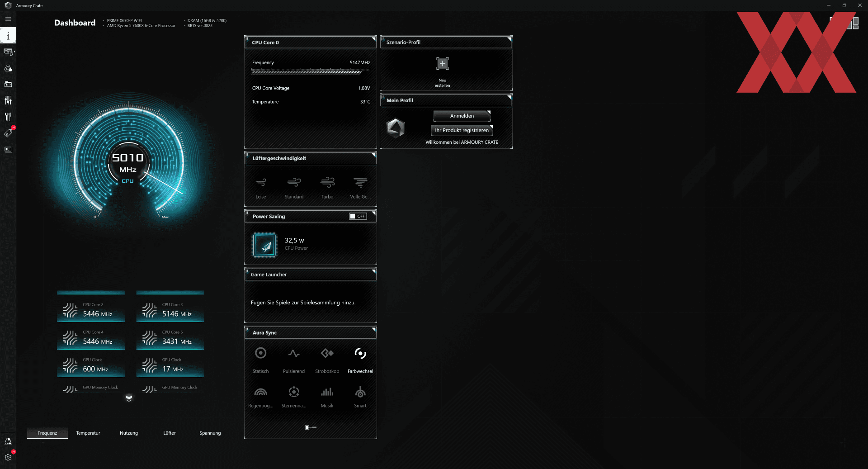Click the Aura Sync page indicator
868x469 pixels.
point(311,427)
